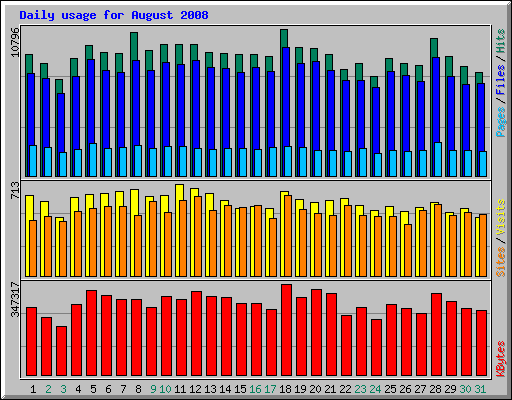512x400 pixels.
Task: Click day label 28 on the x-axis
Action: coord(435,389)
